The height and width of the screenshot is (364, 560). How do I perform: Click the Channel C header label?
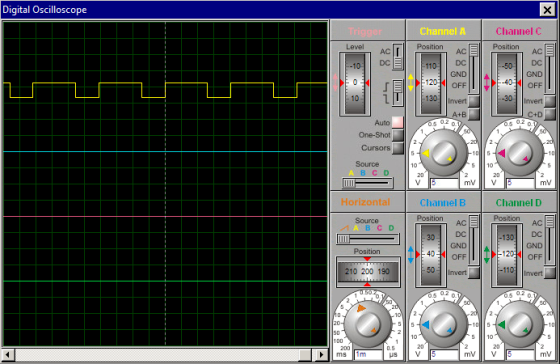click(x=519, y=31)
